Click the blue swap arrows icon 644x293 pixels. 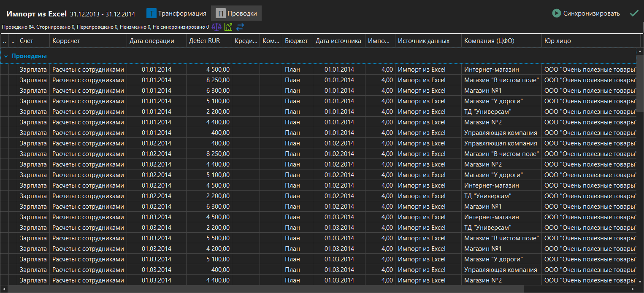240,27
